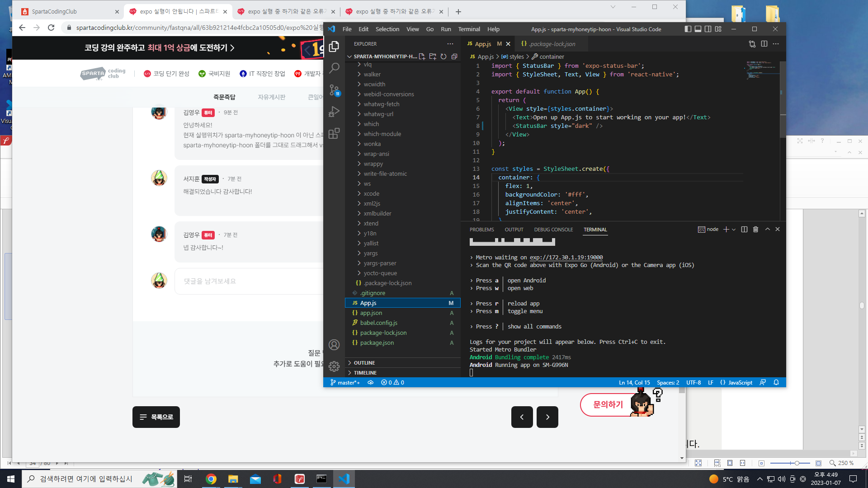Viewport: 868px width, 488px height.
Task: Click New Folder icon in Explorer header
Action: coord(433,56)
